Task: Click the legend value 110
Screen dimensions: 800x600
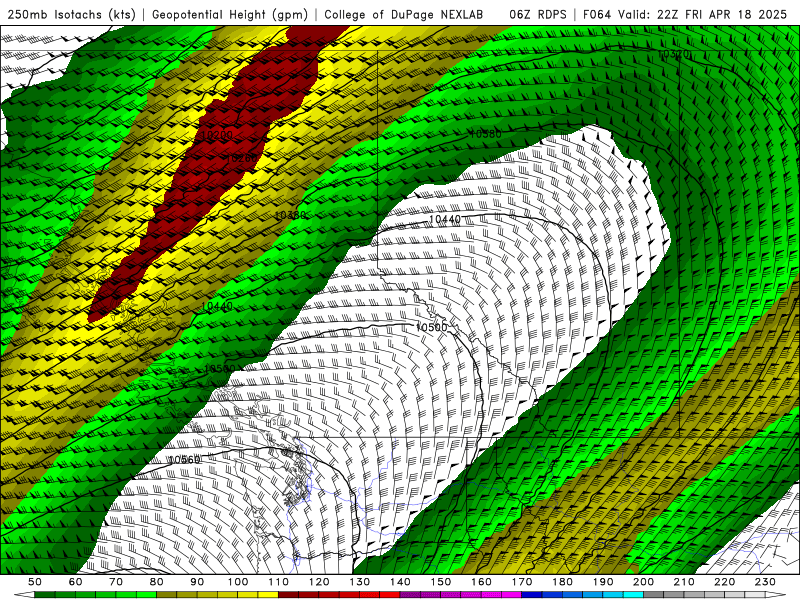Action: tap(278, 582)
